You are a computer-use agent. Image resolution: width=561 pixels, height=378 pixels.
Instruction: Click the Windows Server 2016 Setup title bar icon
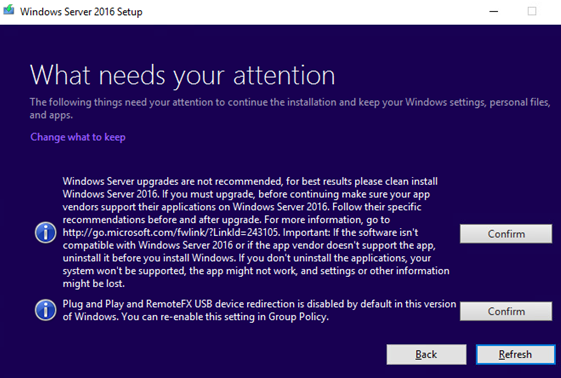tap(8, 11)
